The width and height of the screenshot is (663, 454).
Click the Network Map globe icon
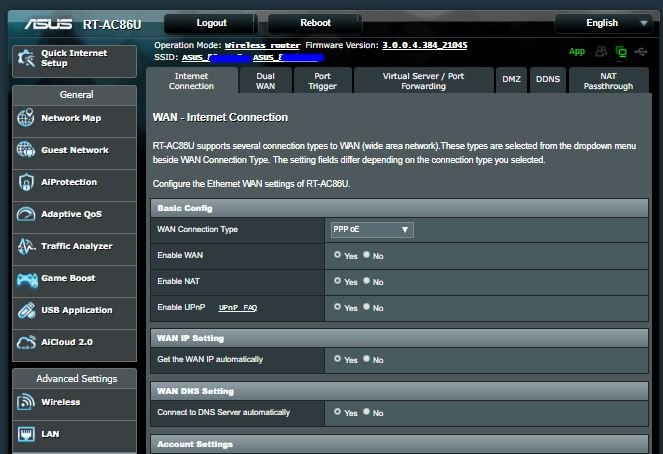(x=26, y=118)
